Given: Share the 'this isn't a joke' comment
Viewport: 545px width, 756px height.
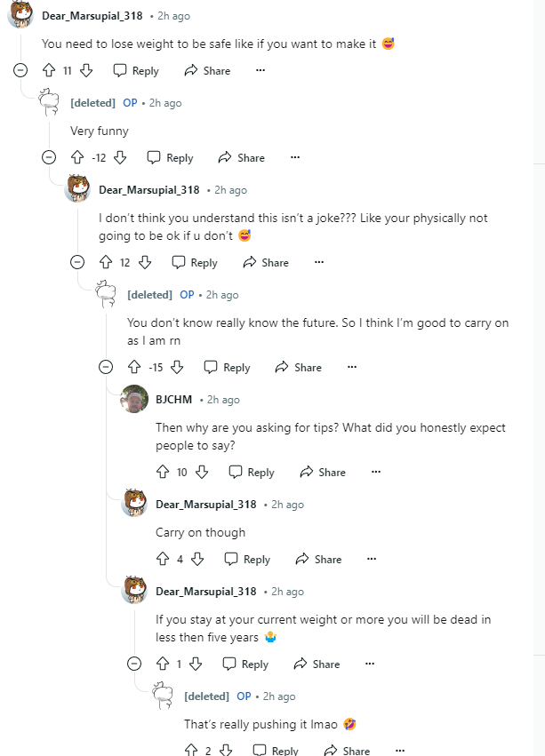Looking at the screenshot, I should click(266, 263).
